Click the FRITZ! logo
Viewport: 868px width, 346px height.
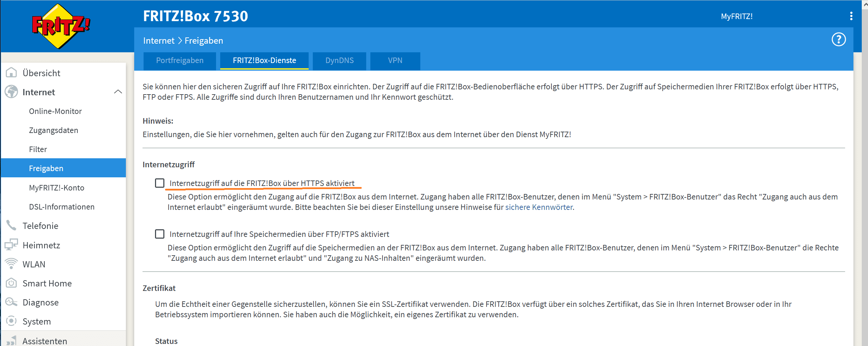61,26
